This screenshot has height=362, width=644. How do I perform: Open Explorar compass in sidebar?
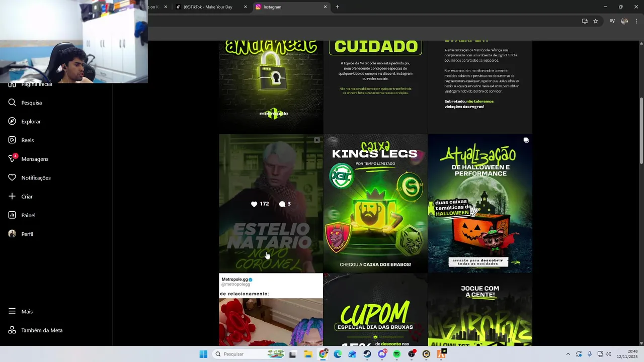(x=25, y=121)
